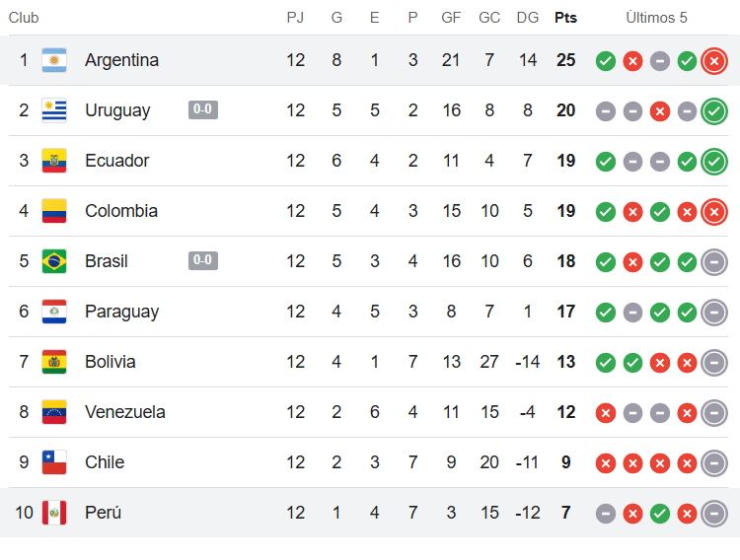Screen dimensions: 740x560
Task: Select the Bolivia team name
Action: pyautogui.click(x=111, y=362)
